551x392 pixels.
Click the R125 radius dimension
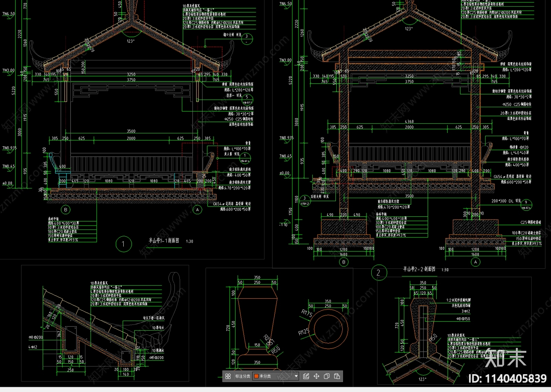(x=304, y=332)
